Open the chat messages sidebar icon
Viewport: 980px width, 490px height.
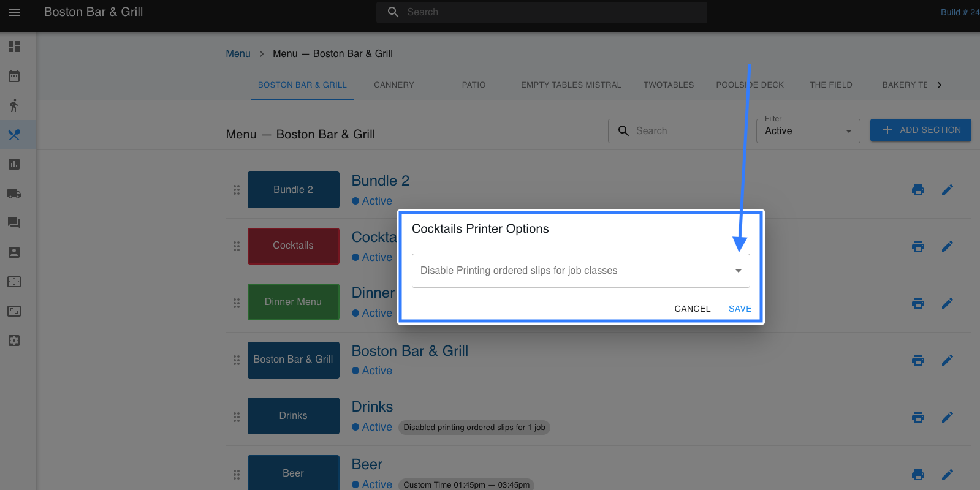point(14,223)
